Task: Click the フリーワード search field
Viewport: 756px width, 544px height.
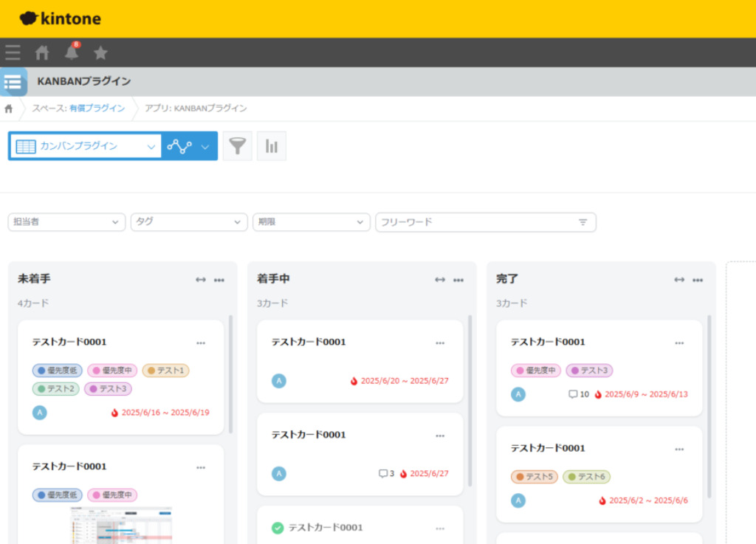Action: click(x=486, y=222)
